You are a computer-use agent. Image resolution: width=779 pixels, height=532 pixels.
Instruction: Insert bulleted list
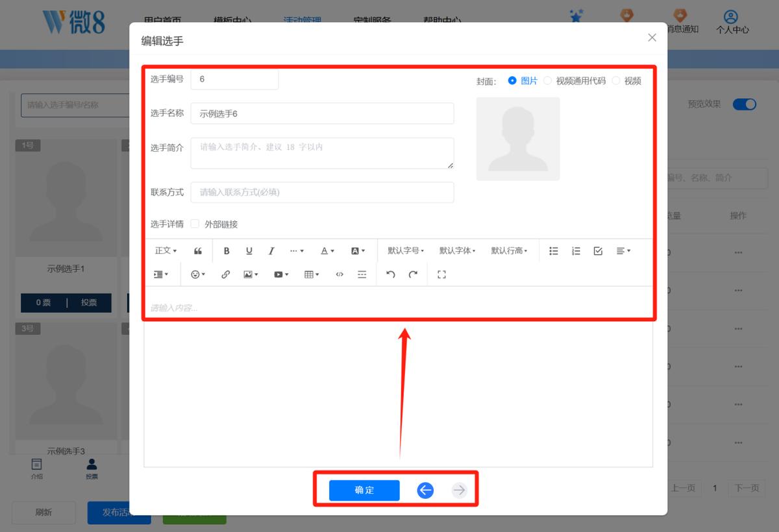[554, 251]
